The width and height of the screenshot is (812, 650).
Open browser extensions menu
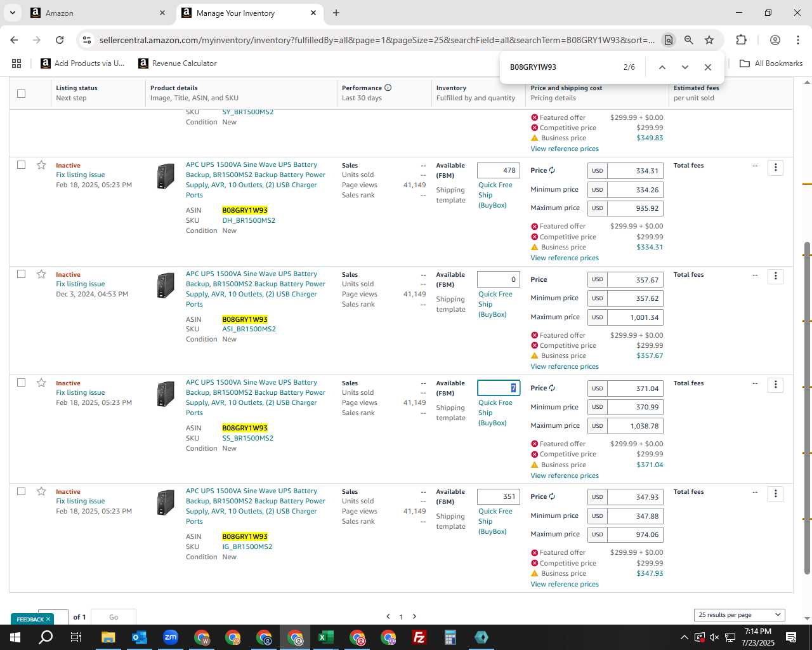pos(741,40)
